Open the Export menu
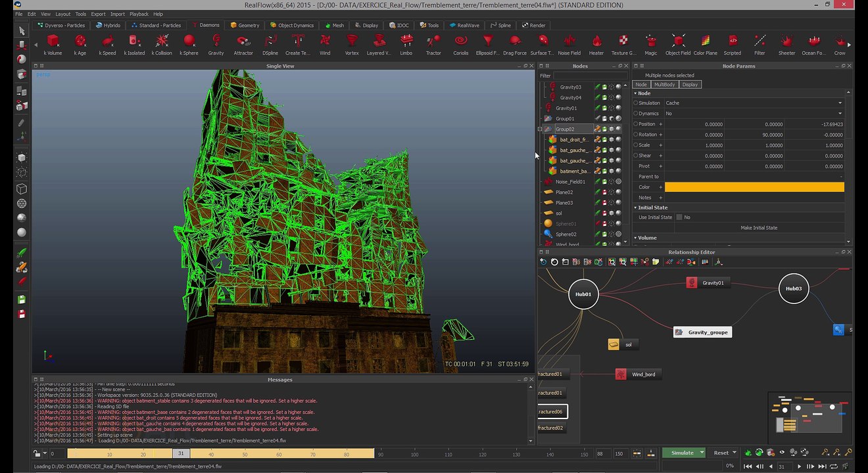The height and width of the screenshot is (473, 868). click(x=98, y=14)
